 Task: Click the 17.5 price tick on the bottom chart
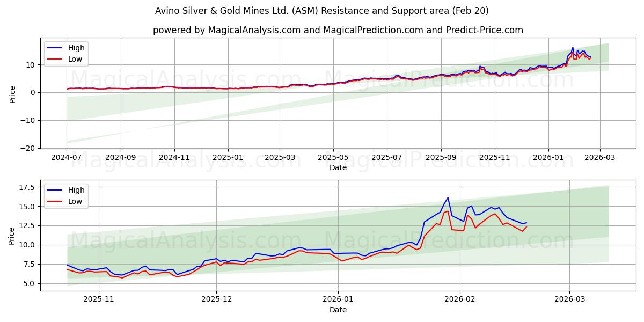(x=28, y=187)
